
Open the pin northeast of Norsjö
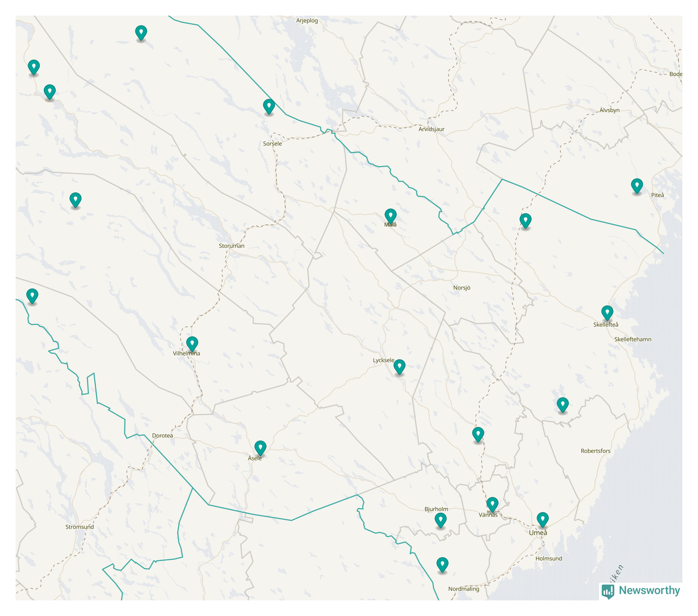pos(526,221)
